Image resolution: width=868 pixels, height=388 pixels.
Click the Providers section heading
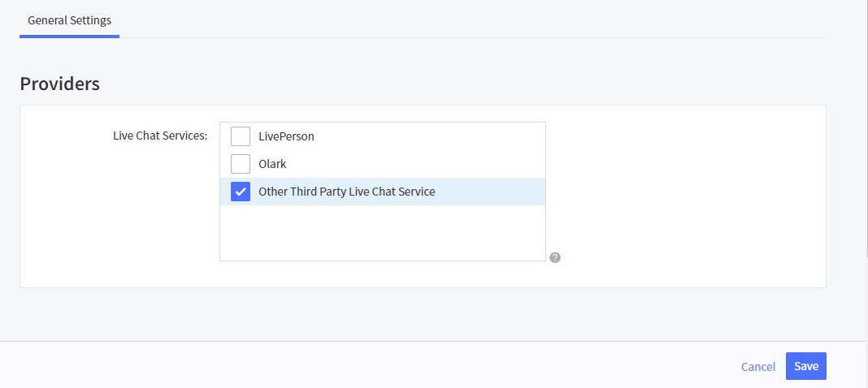(59, 84)
